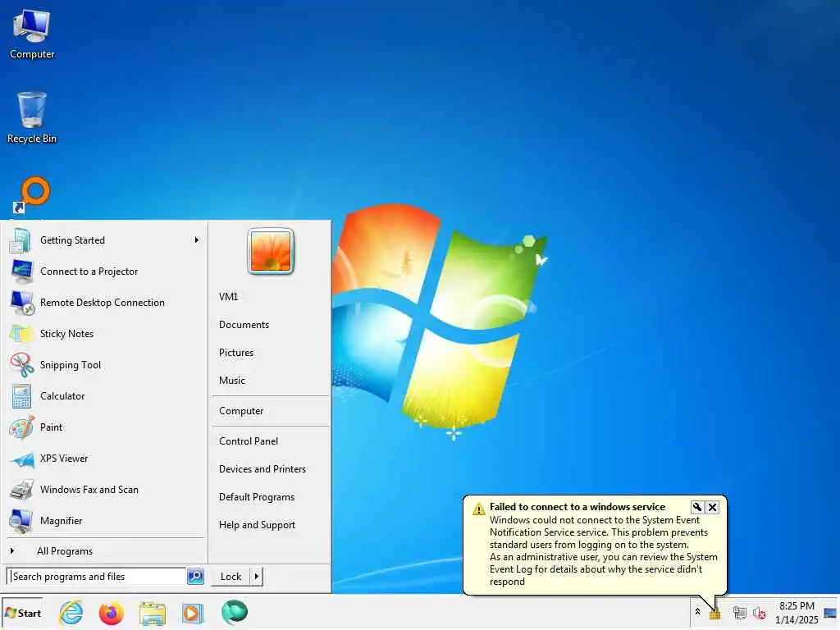Click the taskbar clock showing 8:25 PM
The height and width of the screenshot is (630, 840).
coord(797,613)
